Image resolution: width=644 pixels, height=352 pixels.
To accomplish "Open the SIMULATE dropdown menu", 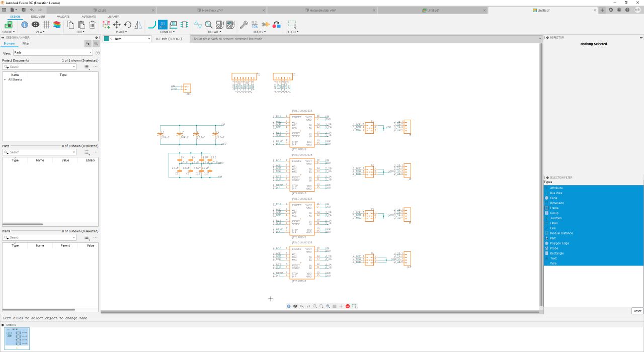I will tap(214, 32).
